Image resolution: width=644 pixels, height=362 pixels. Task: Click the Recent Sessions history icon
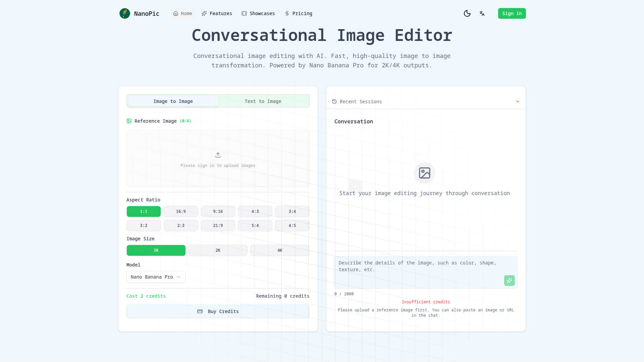tap(334, 102)
